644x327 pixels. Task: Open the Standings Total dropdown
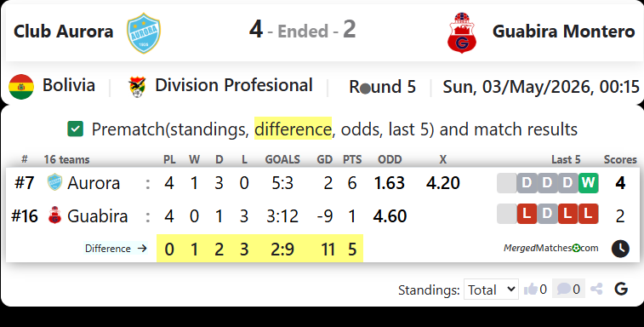491,290
